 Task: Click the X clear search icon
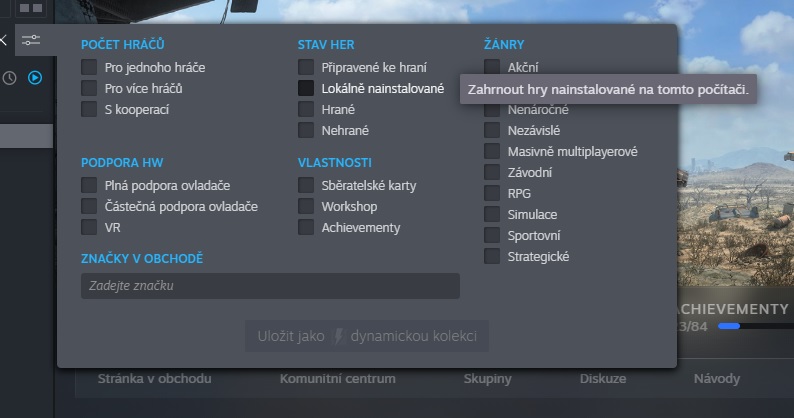[x=3, y=41]
